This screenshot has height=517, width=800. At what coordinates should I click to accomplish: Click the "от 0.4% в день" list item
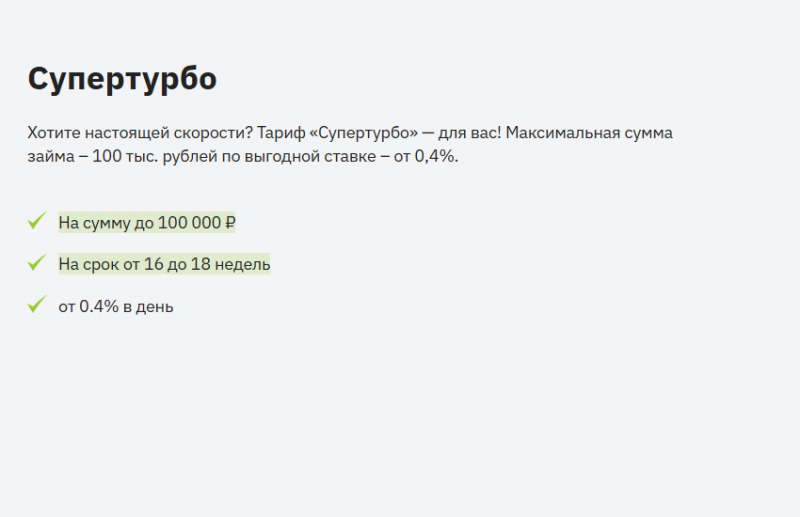coord(116,307)
